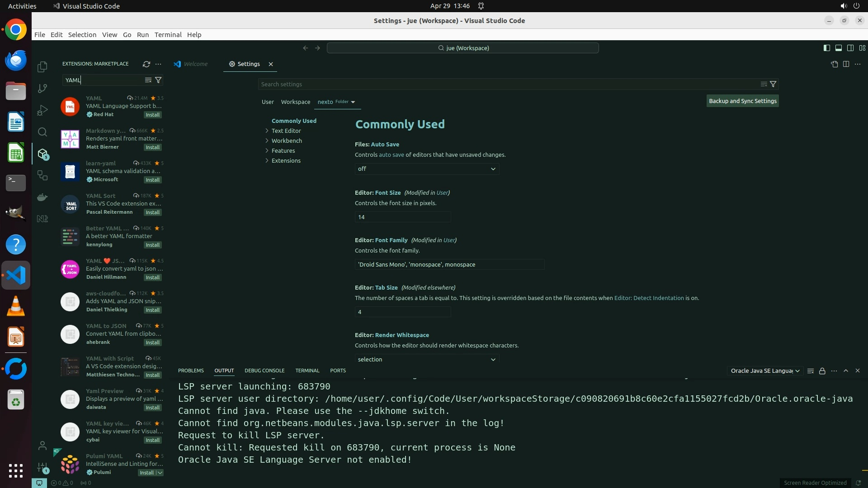Click the Docker activity bar icon
Image resolution: width=868 pixels, height=488 pixels.
click(42, 197)
